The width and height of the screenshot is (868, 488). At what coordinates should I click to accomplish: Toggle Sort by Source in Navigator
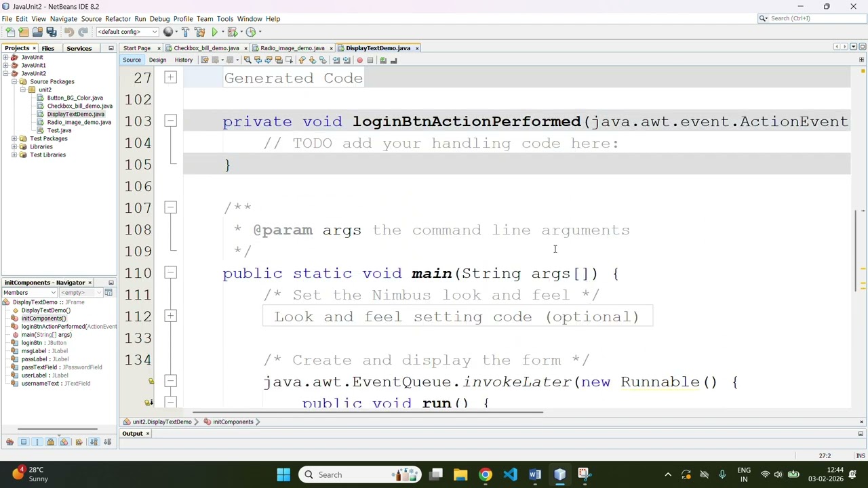[107, 442]
